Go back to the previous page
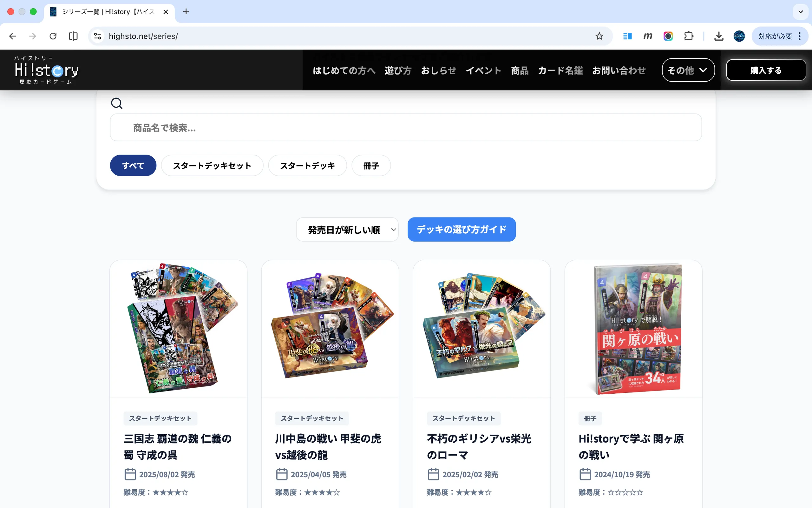 [x=12, y=36]
